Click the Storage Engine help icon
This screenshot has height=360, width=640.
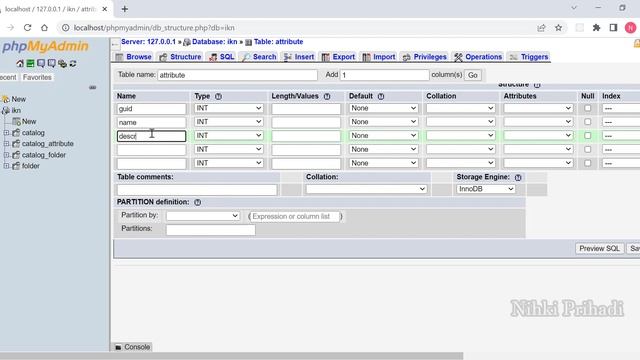coord(518,178)
